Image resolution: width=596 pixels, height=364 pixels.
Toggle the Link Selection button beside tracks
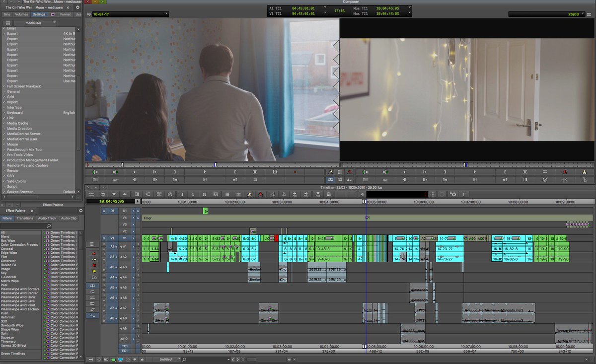[92, 244]
